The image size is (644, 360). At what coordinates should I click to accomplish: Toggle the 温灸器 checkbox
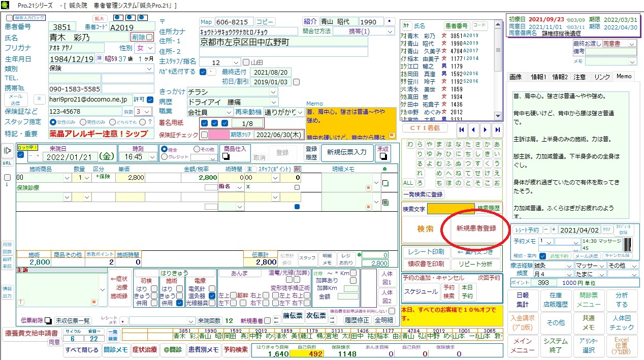tap(211, 295)
